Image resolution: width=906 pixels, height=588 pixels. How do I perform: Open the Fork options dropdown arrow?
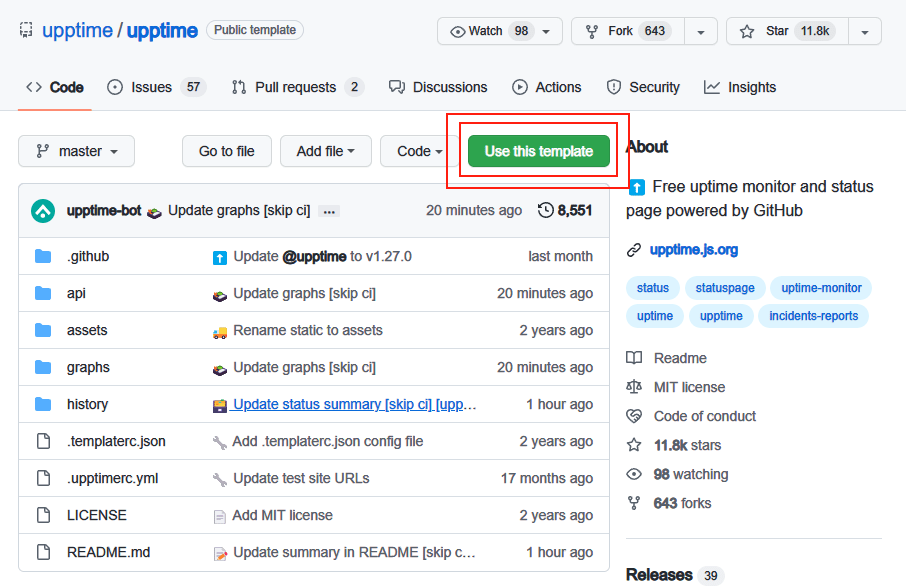point(701,31)
